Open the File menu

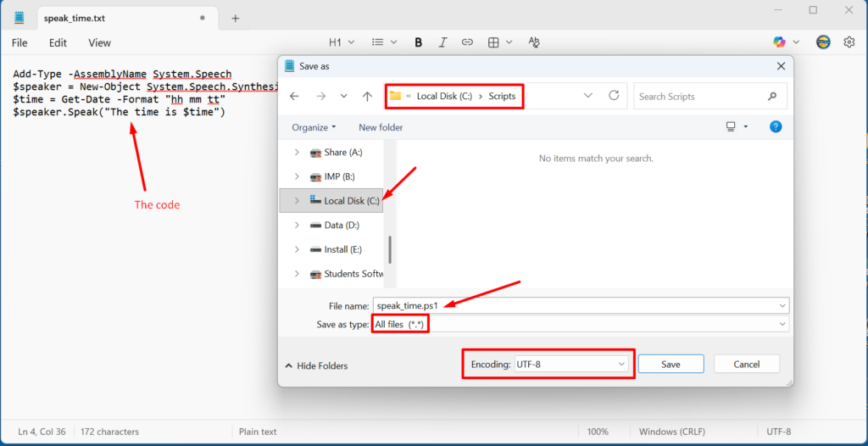[x=19, y=42]
